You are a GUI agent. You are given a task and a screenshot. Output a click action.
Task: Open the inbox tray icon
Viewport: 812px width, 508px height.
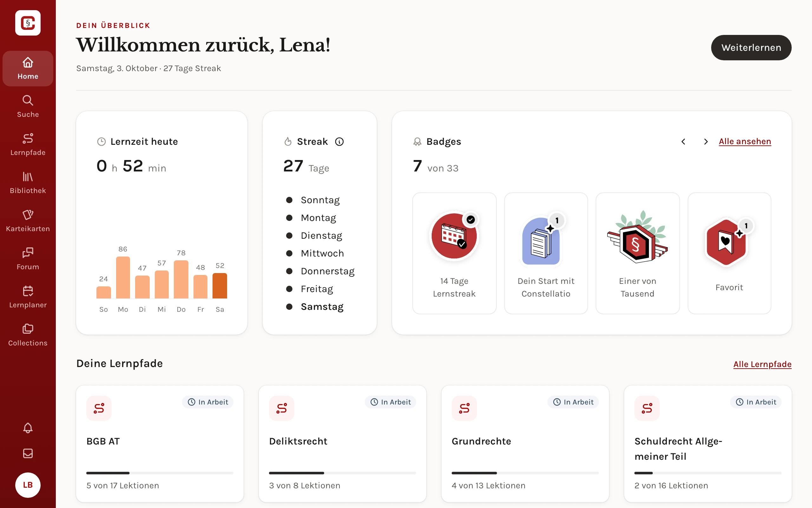click(x=28, y=453)
